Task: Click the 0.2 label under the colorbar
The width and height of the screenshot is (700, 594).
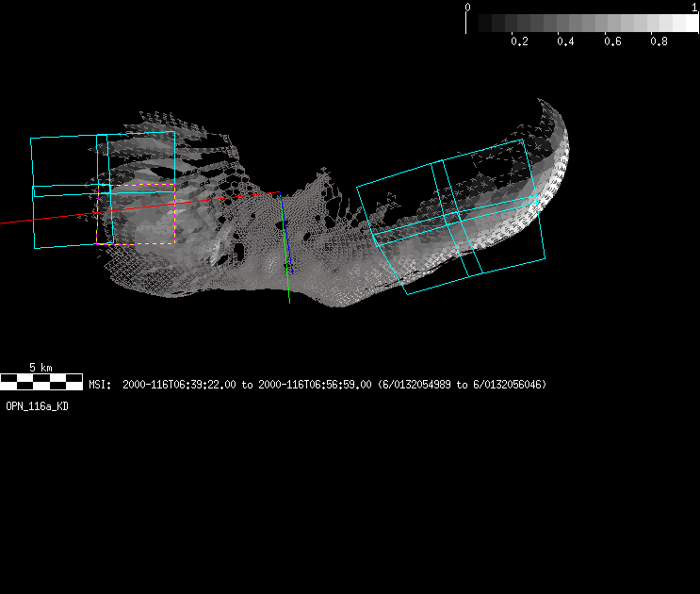Action: 518,41
